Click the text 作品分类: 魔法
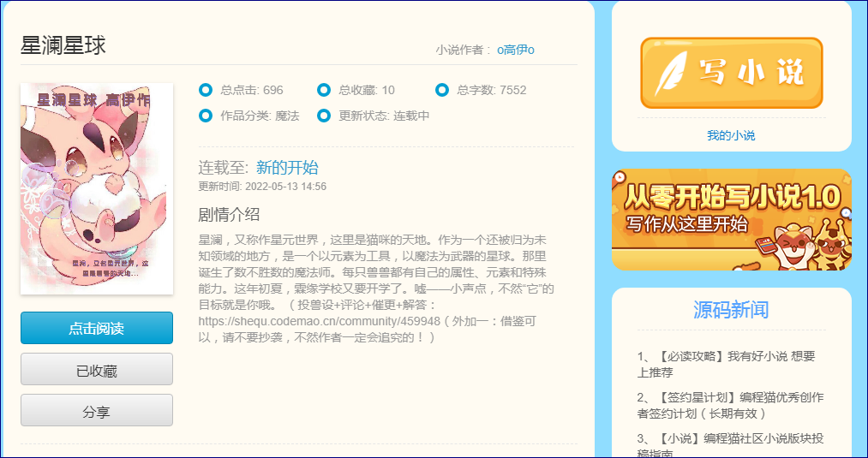This screenshot has height=458, width=868. (x=260, y=116)
